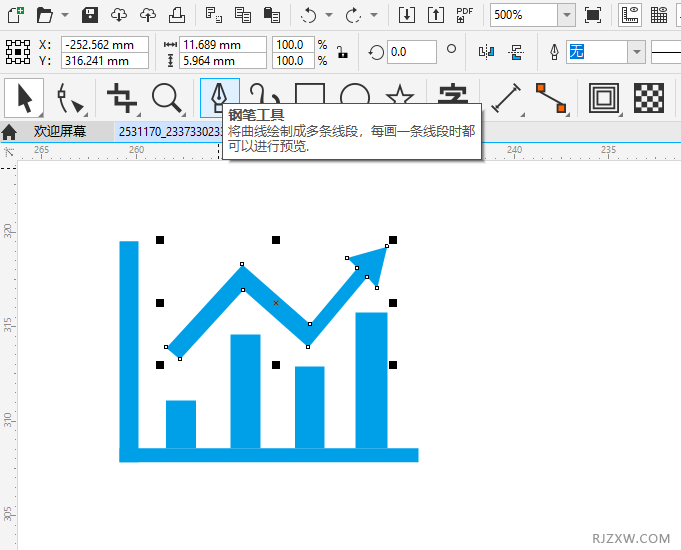
Task: Go to the Home welcome icon
Action: tap(9, 132)
